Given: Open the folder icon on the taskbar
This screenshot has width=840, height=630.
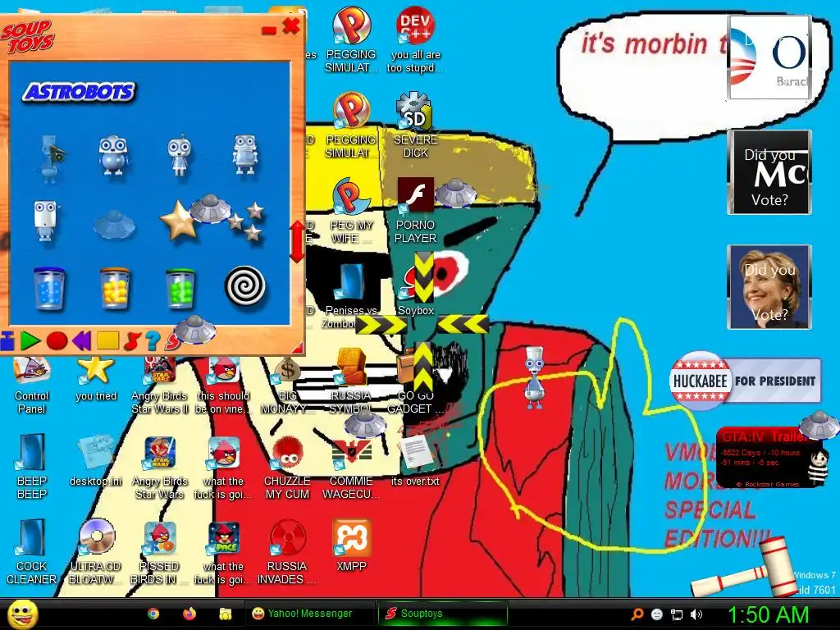Looking at the screenshot, I should (x=225, y=614).
